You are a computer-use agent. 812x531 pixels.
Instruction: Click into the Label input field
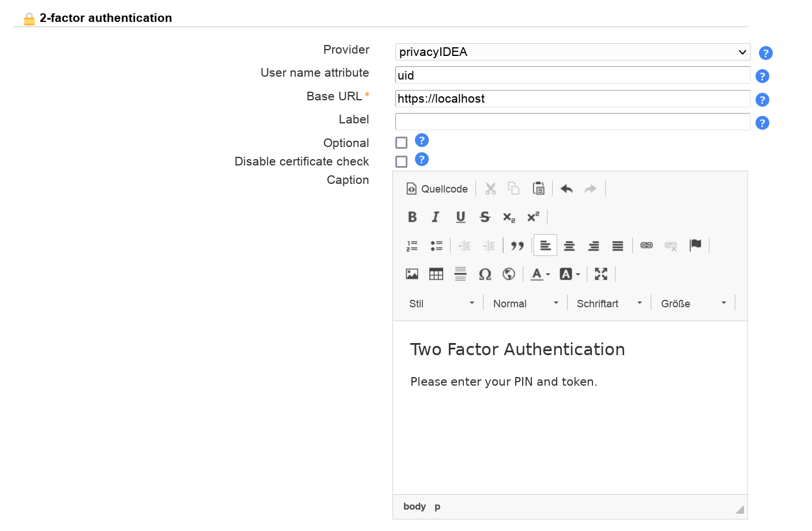(x=572, y=122)
